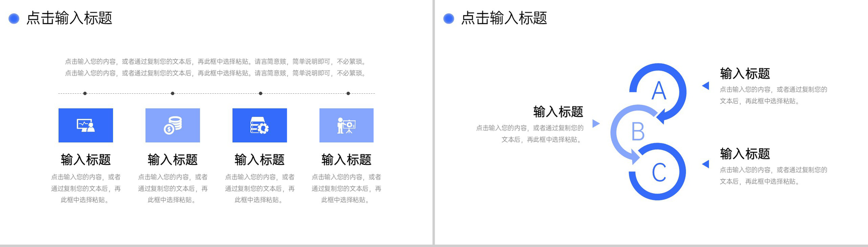Screen dimensions: 868x247
Task: Click 输入标题 heading under the first icon tile
Action: click(x=86, y=160)
